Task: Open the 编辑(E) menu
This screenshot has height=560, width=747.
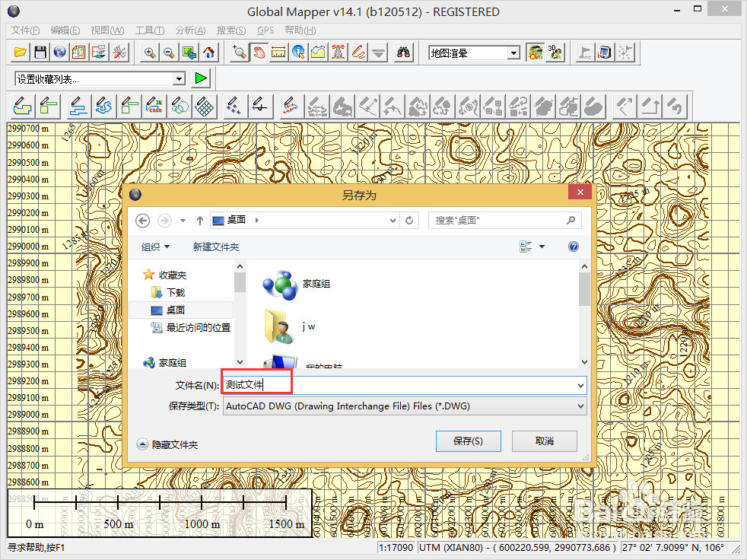Action: point(65,30)
